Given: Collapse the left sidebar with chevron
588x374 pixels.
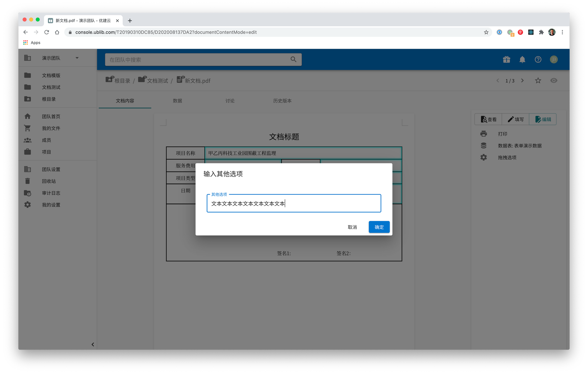Looking at the screenshot, I should (x=93, y=344).
